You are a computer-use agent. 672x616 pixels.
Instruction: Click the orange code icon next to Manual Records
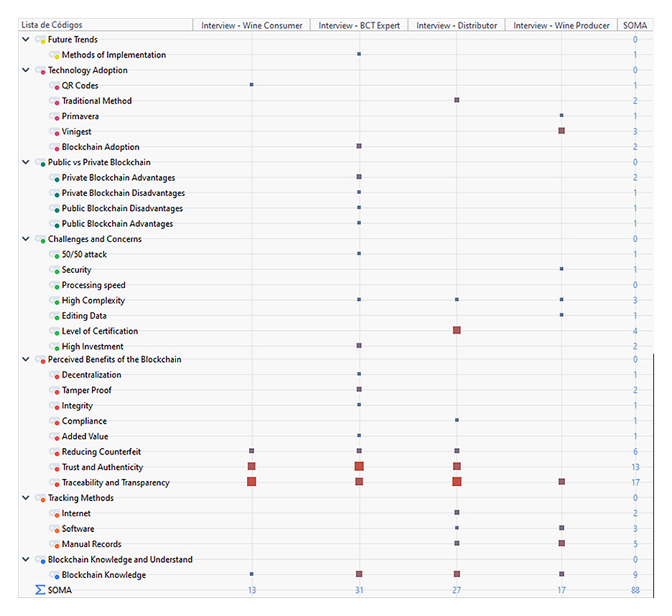pos(55,545)
